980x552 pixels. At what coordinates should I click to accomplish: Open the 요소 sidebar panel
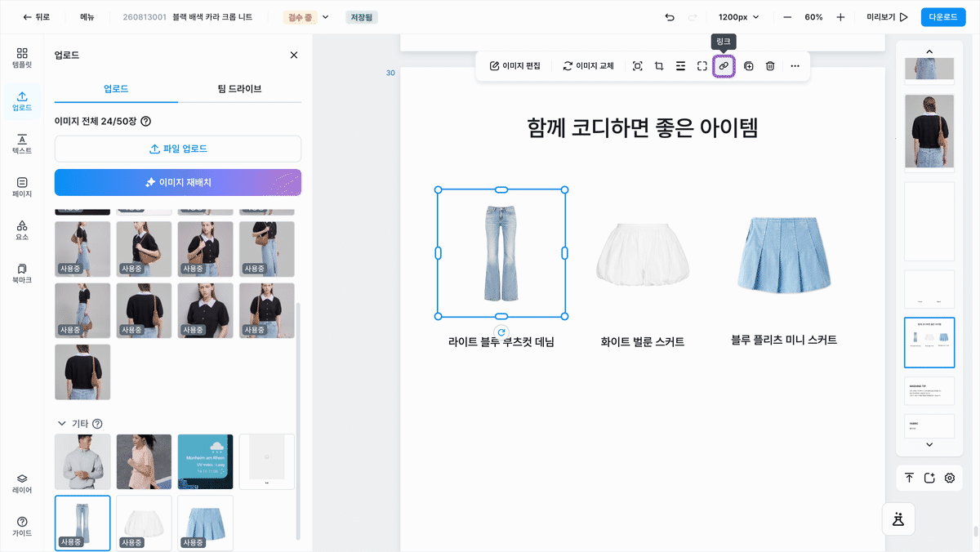22,230
